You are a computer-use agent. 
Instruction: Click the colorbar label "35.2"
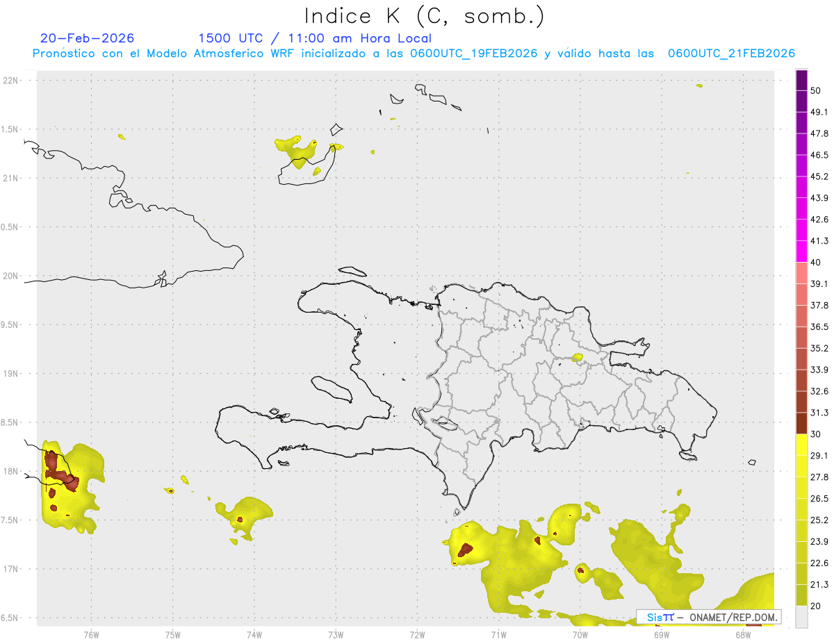point(819,349)
